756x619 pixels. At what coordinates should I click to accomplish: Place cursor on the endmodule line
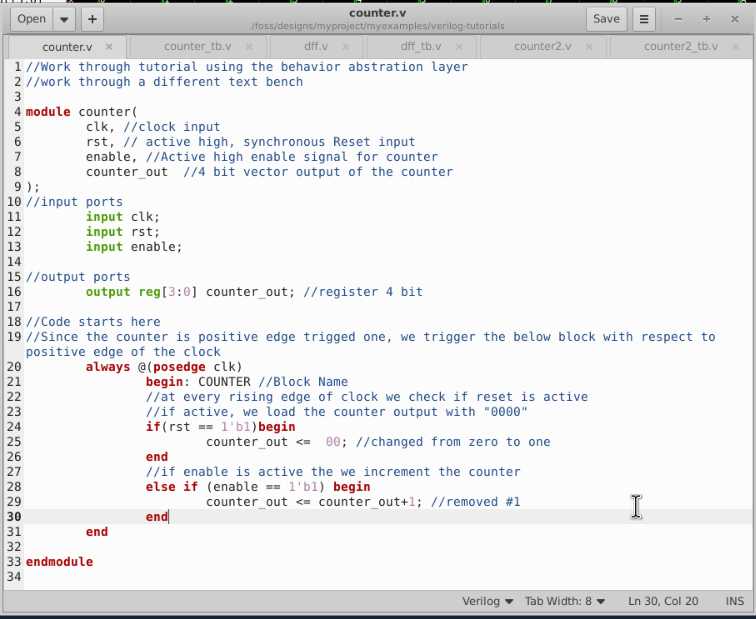tap(59, 562)
